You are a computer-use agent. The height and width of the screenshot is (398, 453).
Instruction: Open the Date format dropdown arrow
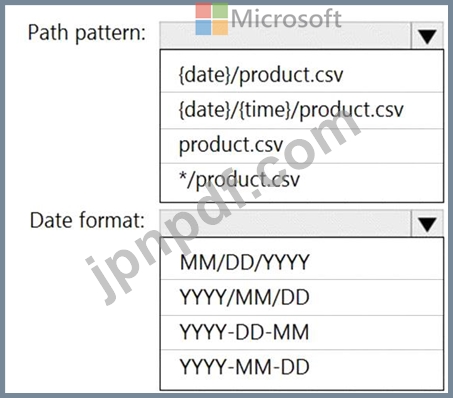pos(427,223)
